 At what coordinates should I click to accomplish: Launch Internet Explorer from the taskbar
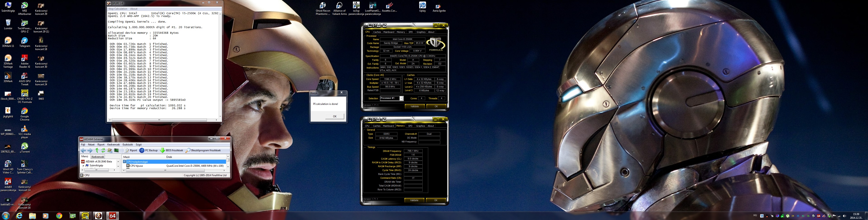pos(19,216)
